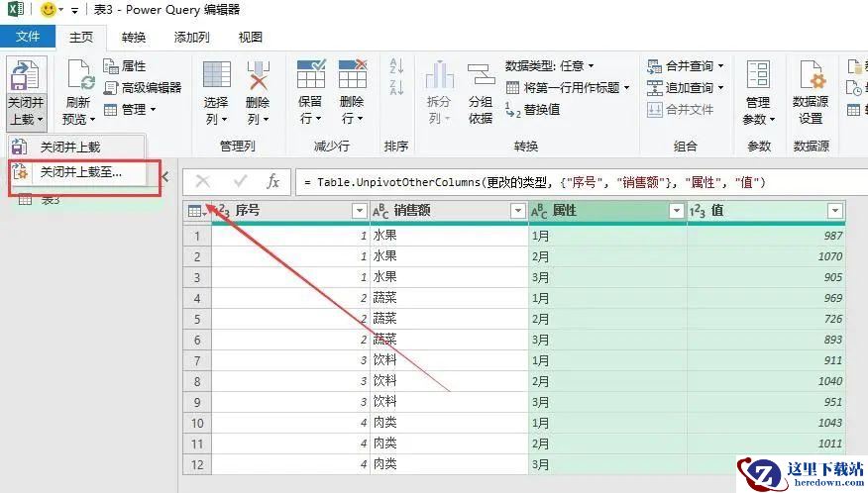Click the 关闭并上载 ribbon icon

26,75
